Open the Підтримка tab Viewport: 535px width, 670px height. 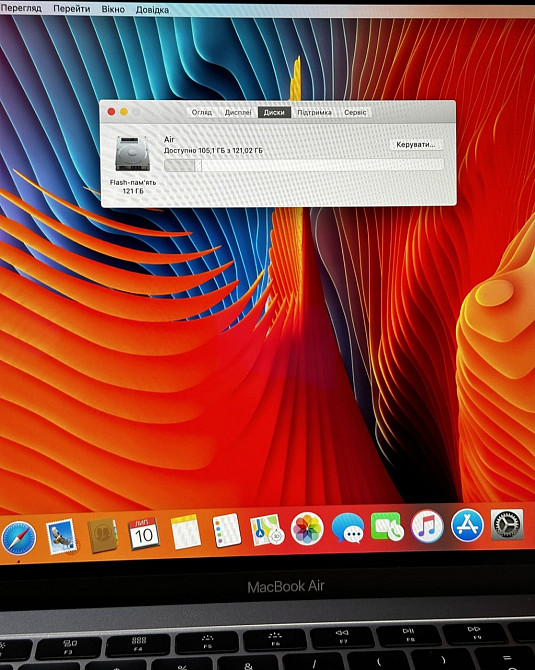(314, 112)
